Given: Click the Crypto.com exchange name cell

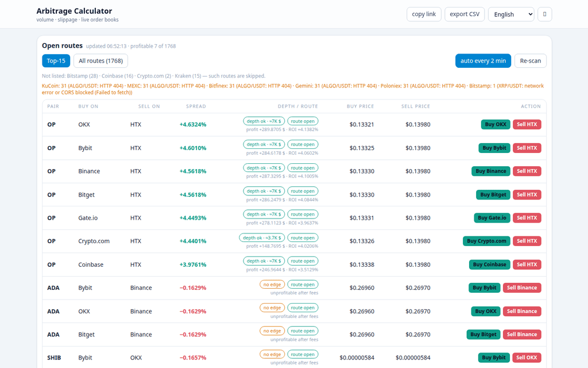Looking at the screenshot, I should [94, 241].
